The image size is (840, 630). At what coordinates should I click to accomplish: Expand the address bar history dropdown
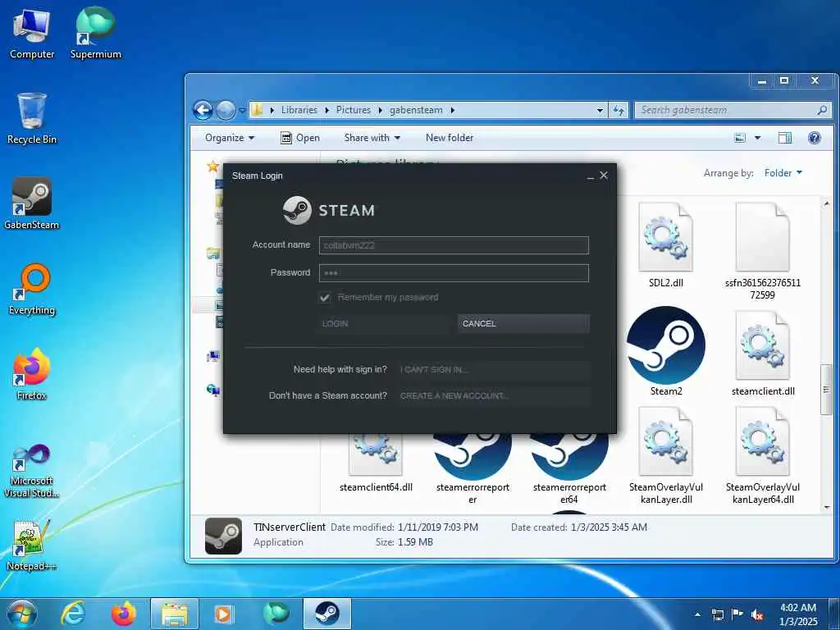tap(600, 111)
